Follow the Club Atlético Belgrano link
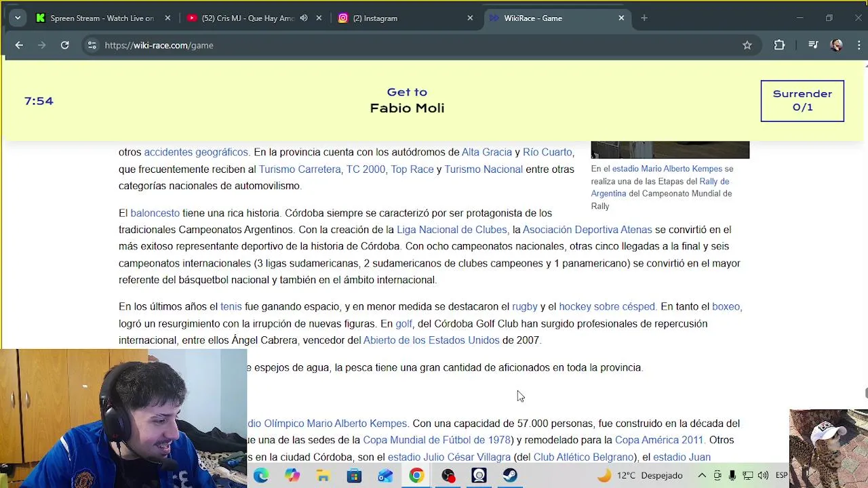This screenshot has width=868, height=488. [x=584, y=457]
